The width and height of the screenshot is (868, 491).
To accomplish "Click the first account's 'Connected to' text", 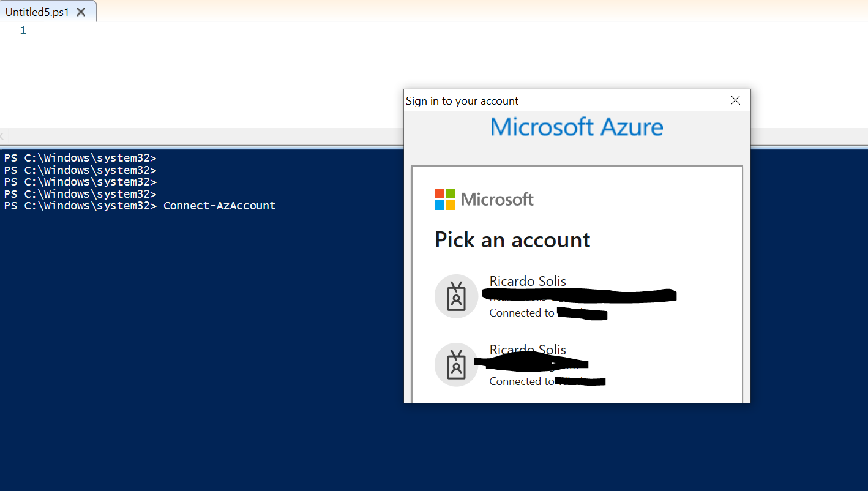I will 522,313.
